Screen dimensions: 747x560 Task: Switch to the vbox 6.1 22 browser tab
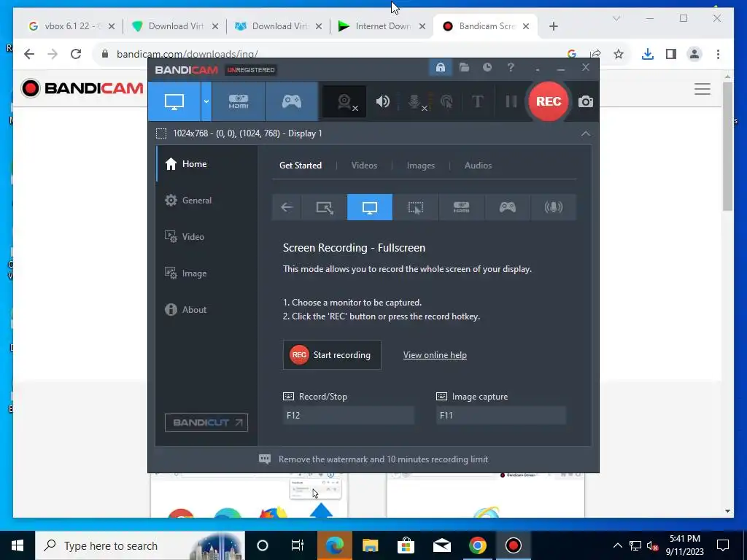point(72,26)
